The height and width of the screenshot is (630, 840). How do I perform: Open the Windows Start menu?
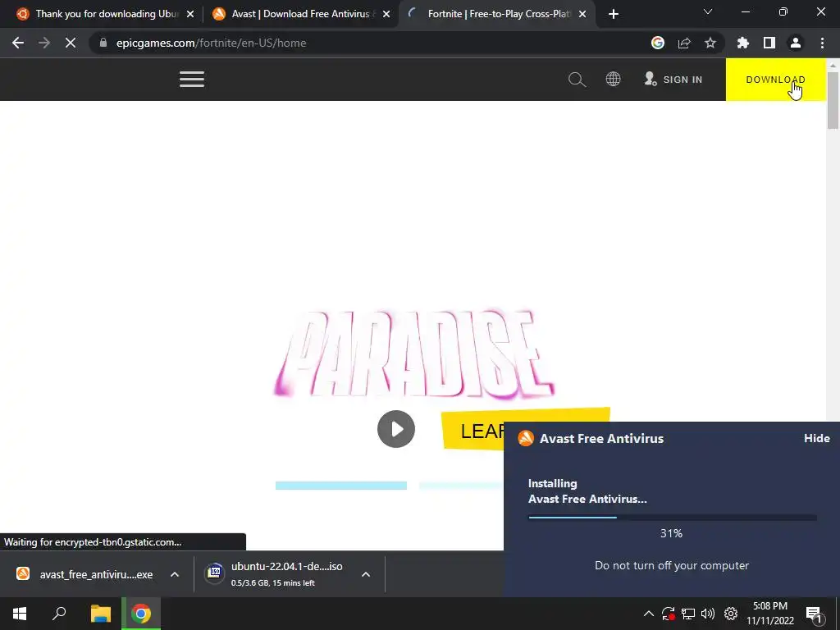(x=20, y=614)
